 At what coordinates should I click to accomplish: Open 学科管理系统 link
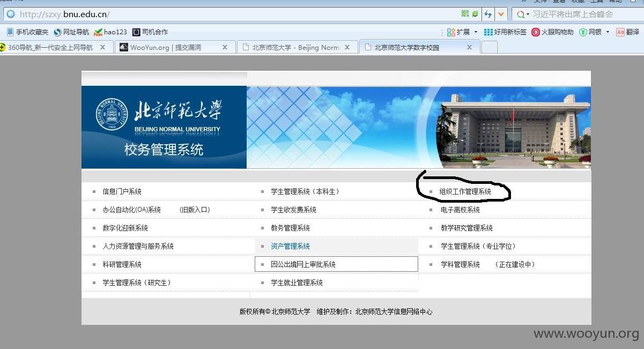460,264
